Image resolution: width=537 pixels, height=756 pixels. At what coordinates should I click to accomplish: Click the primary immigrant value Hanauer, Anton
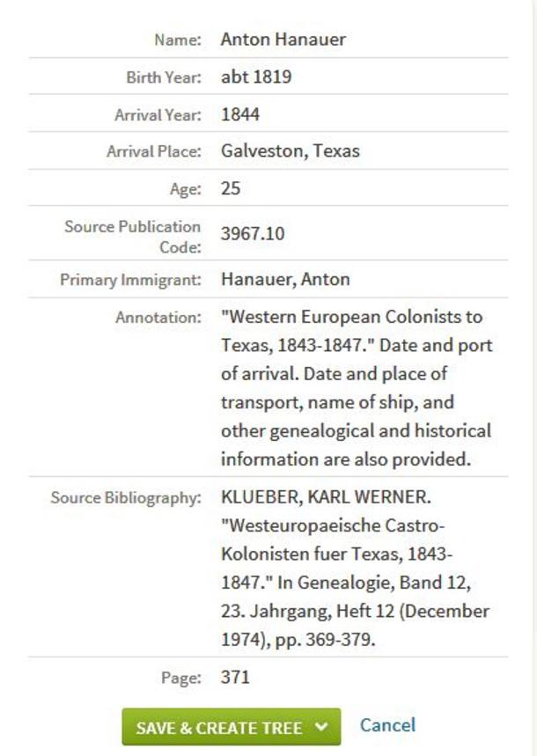coord(285,279)
